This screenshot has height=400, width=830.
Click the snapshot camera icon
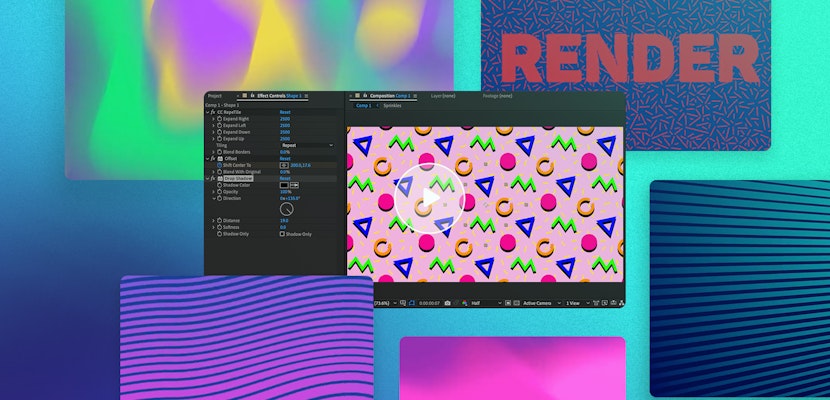pyautogui.click(x=447, y=302)
